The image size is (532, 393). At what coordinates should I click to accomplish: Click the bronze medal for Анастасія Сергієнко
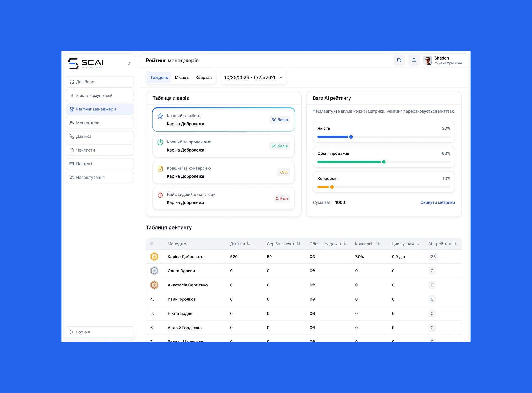154,285
